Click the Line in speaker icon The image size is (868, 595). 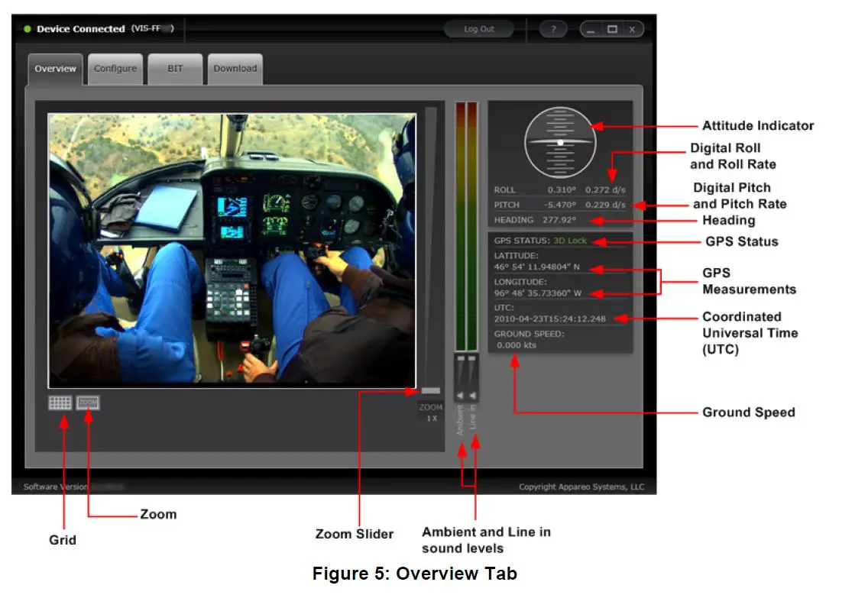pos(474,395)
